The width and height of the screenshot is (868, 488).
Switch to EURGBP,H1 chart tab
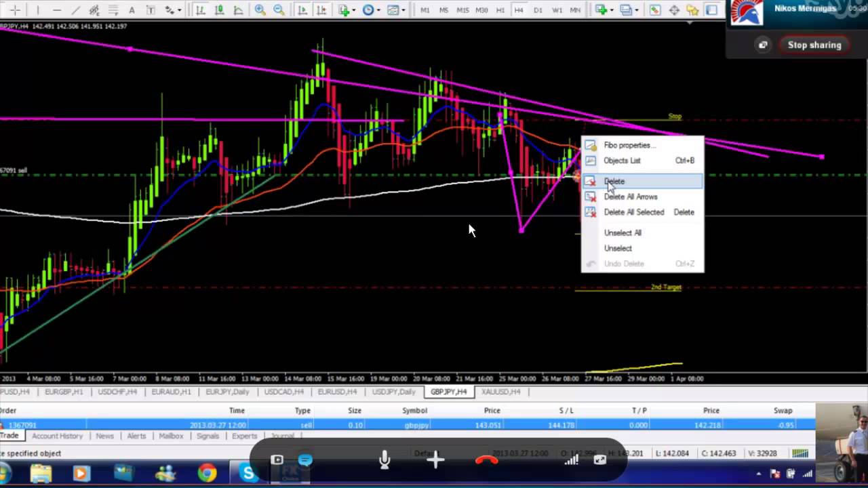click(x=64, y=392)
